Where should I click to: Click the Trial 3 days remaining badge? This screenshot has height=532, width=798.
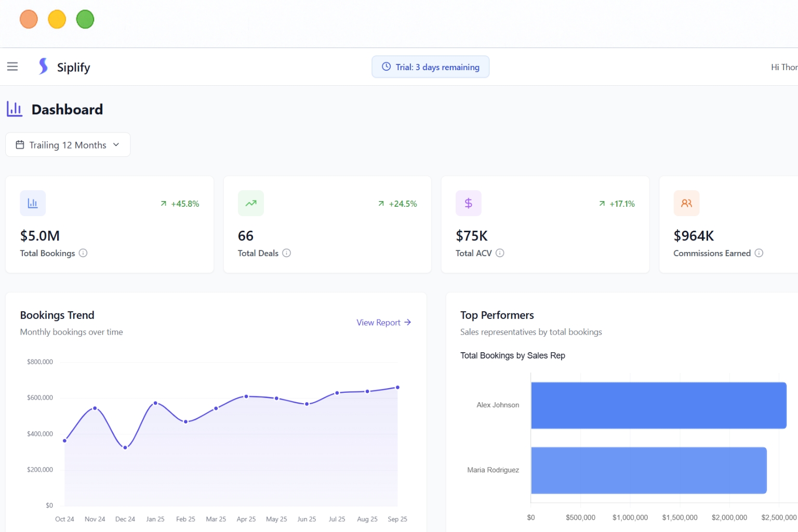[x=430, y=67]
